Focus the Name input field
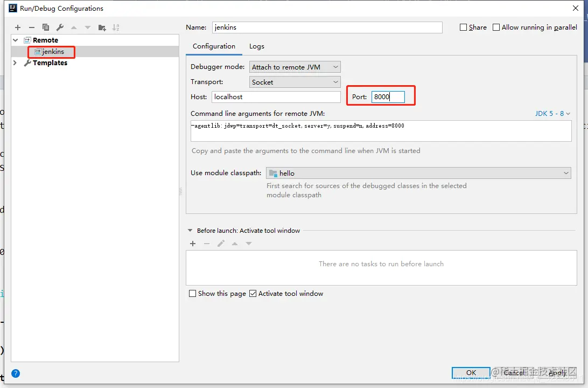The height and width of the screenshot is (388, 588). coord(327,27)
